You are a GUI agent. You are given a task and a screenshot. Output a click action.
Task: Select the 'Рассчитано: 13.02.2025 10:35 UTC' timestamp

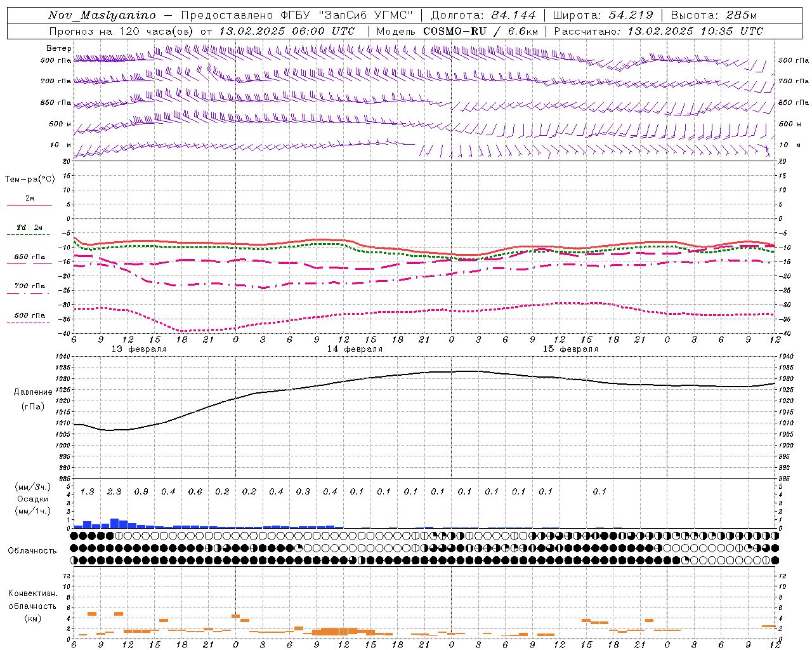[x=658, y=31]
